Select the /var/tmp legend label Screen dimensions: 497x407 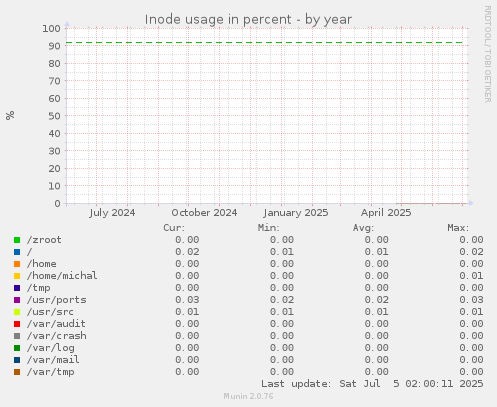click(50, 372)
